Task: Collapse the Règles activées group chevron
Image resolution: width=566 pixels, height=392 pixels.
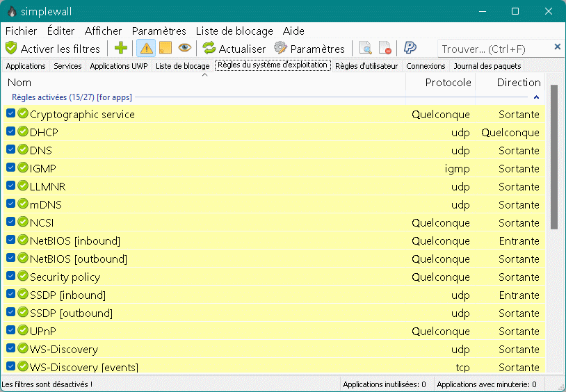Action: tap(536, 97)
